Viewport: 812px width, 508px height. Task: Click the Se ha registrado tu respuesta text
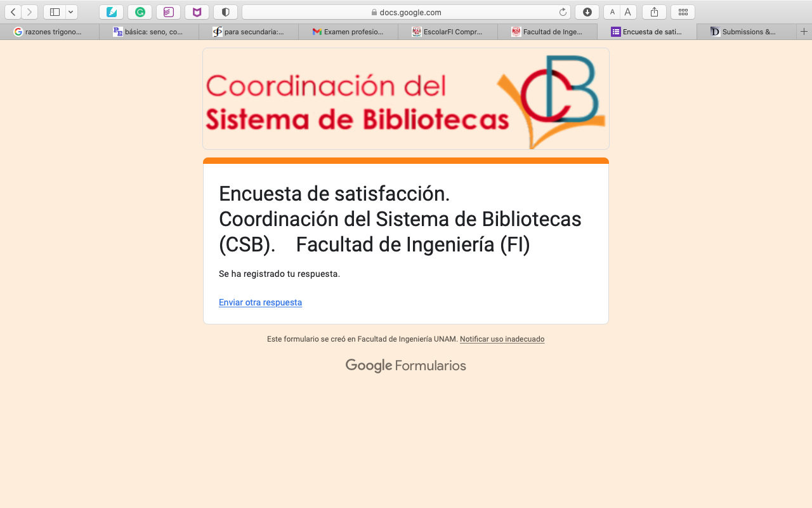point(279,274)
